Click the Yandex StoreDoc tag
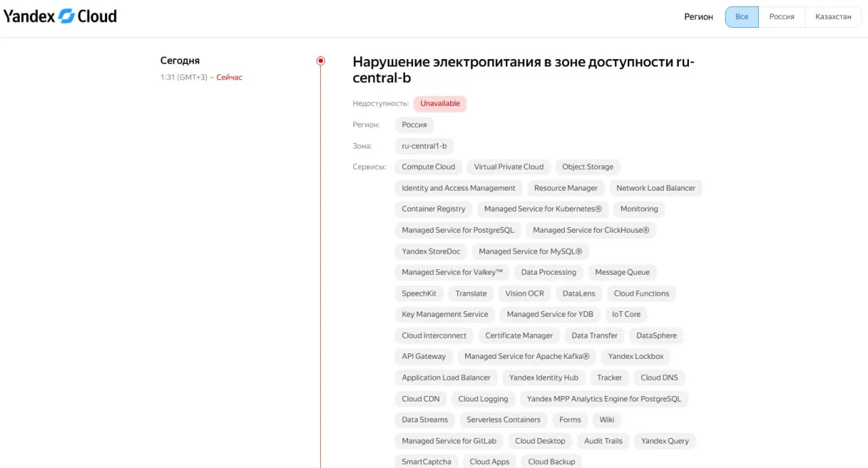The width and height of the screenshot is (868, 468). click(x=431, y=251)
